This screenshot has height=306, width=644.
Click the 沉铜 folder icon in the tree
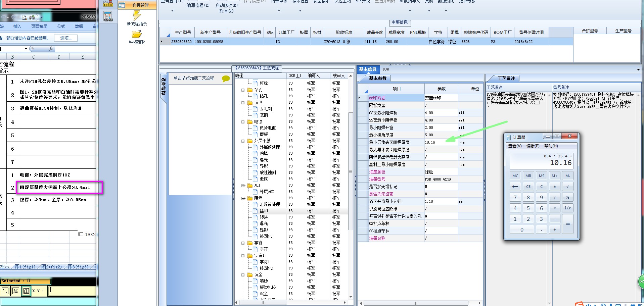[250, 103]
